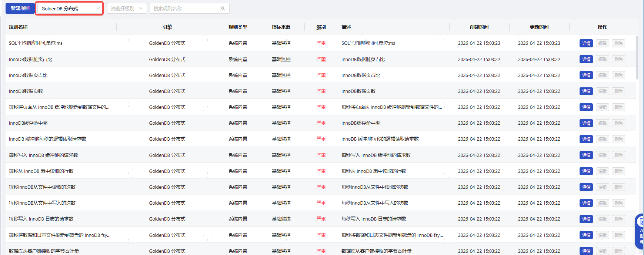This screenshot has height=255, width=644.
Task: View 详情 of 每秒从 InnoDB 表中读取的行数
Action: pyautogui.click(x=586, y=171)
